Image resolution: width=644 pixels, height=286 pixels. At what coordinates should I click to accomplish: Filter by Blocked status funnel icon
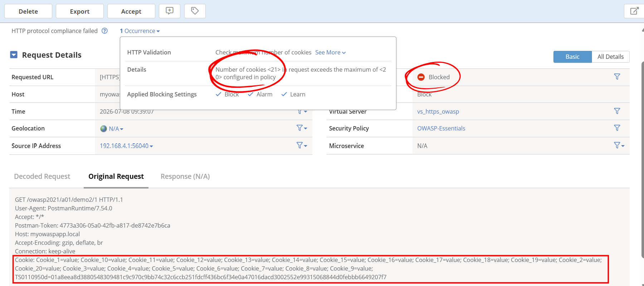coord(617,77)
